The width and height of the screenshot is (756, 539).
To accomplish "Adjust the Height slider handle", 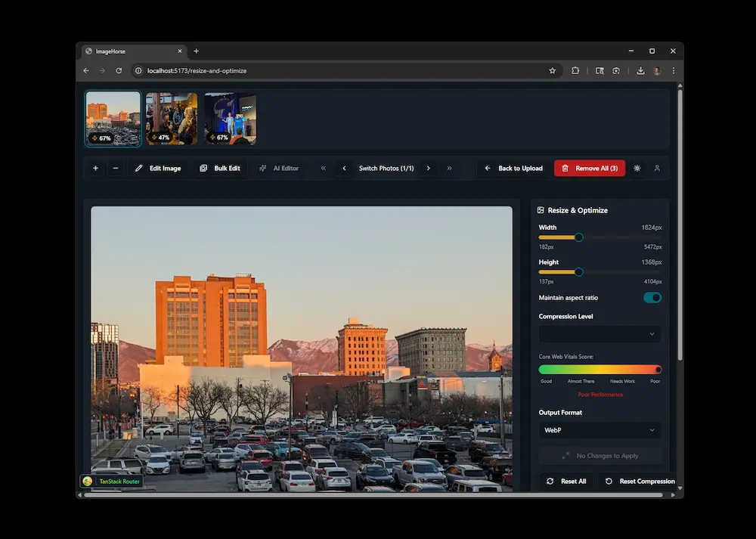I will pyautogui.click(x=578, y=272).
